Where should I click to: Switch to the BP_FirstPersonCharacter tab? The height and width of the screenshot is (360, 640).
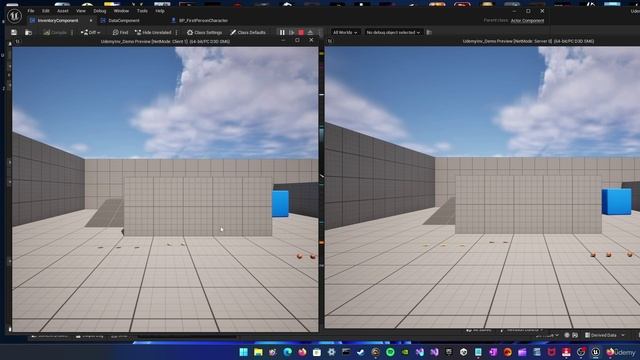pyautogui.click(x=203, y=20)
